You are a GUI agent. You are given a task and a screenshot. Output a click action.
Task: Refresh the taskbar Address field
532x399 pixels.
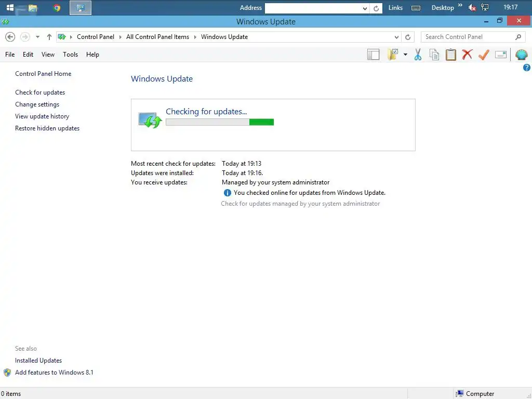[376, 8]
